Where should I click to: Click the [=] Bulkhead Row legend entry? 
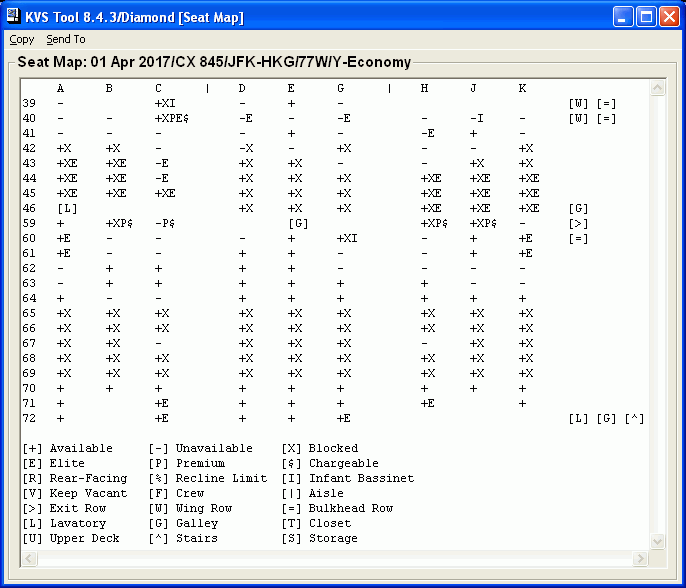(x=337, y=508)
